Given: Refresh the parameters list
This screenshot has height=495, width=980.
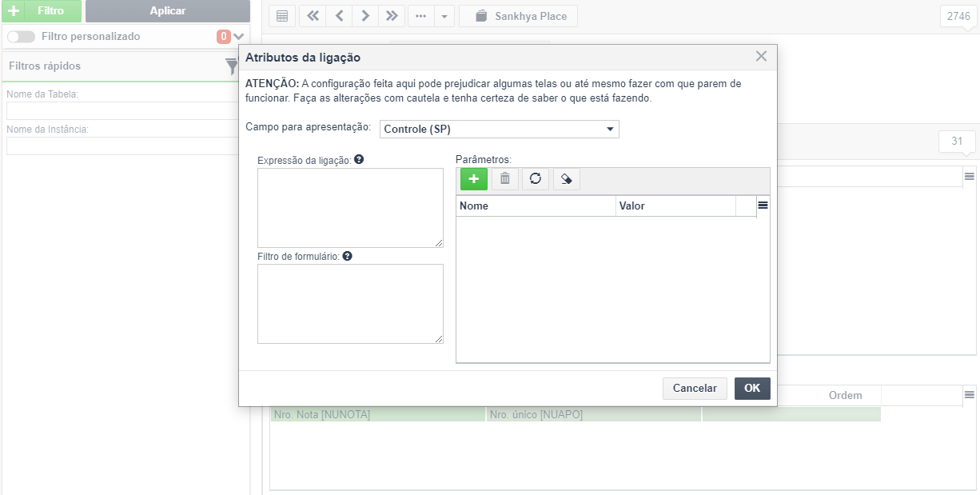Looking at the screenshot, I should (535, 179).
